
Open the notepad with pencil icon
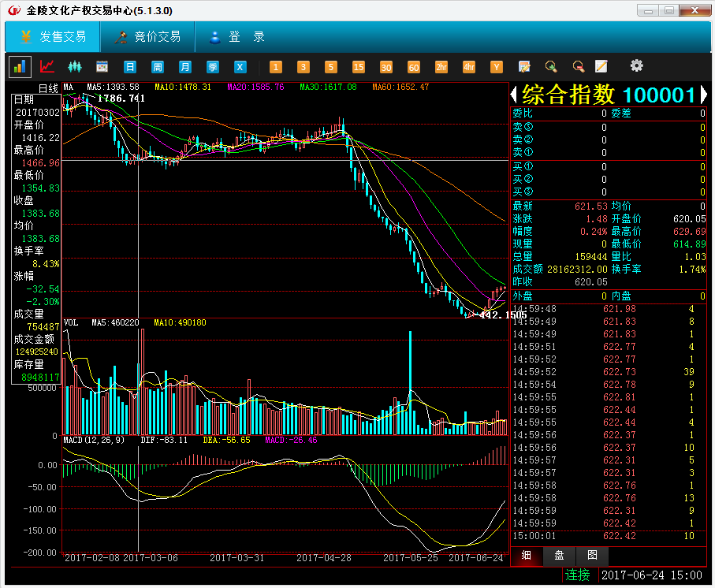[x=524, y=66]
